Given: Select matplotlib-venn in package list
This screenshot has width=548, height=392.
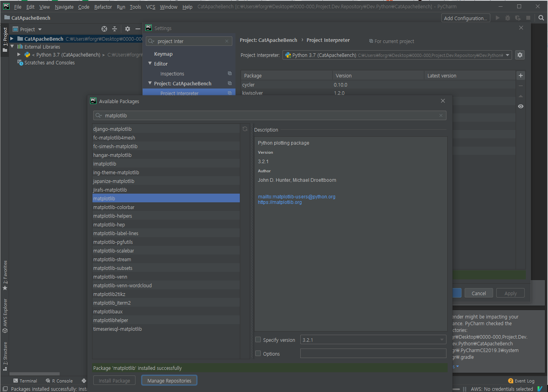Looking at the screenshot, I should tap(166, 277).
